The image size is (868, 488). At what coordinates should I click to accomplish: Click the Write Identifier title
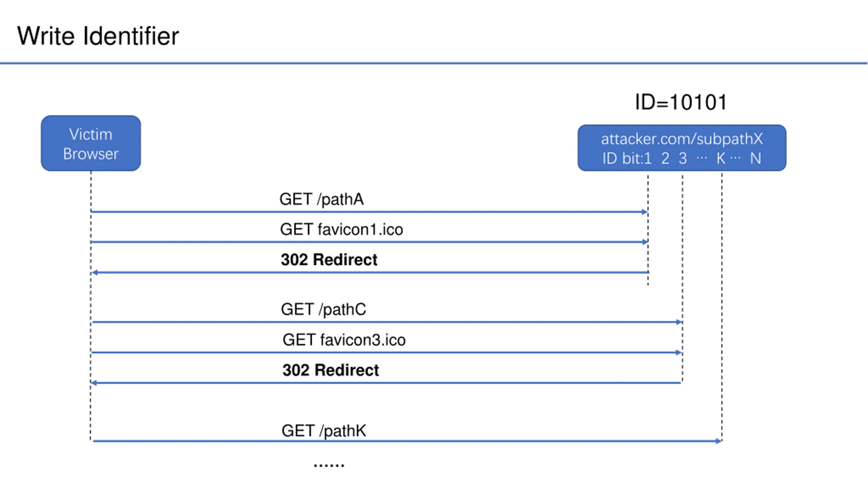tap(98, 36)
